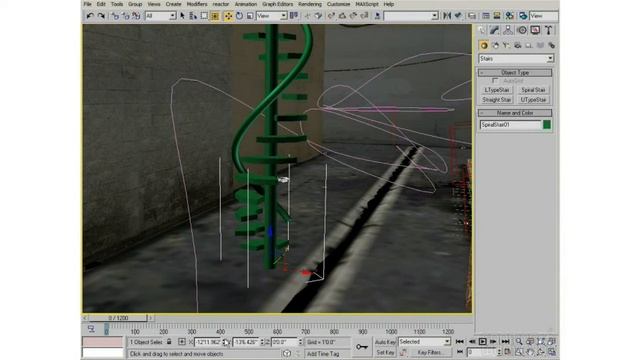The image size is (640, 360).
Task: Click the Spiral Stair button
Action: [x=533, y=90]
